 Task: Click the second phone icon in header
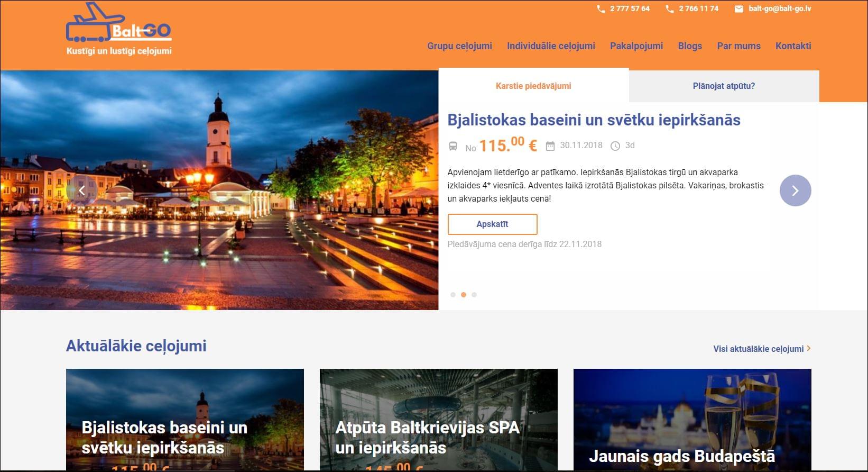(670, 9)
